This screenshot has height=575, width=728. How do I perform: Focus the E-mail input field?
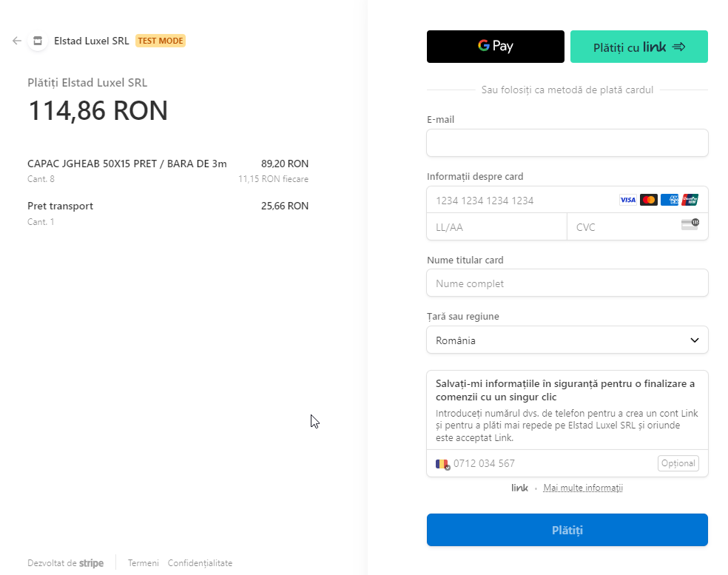point(567,143)
